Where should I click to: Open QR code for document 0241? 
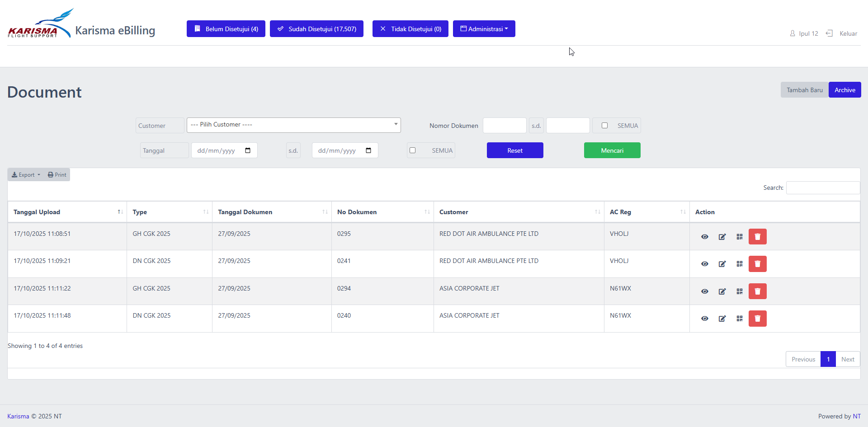739,264
